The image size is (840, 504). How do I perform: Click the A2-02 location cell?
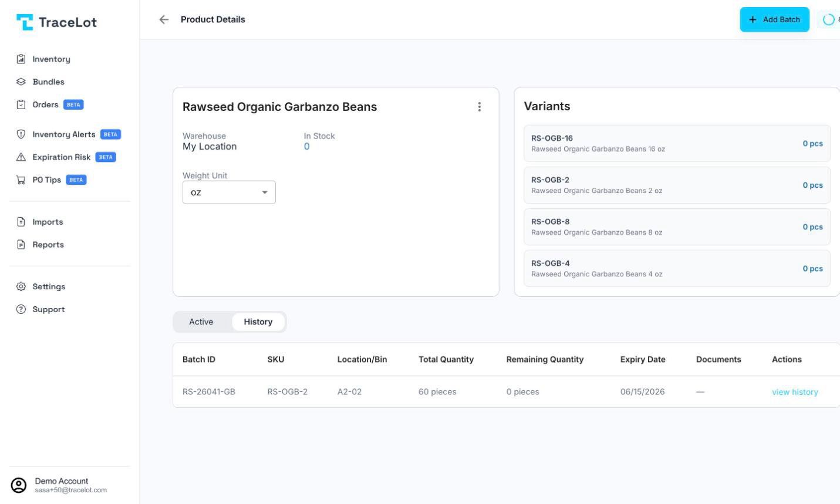(x=349, y=392)
